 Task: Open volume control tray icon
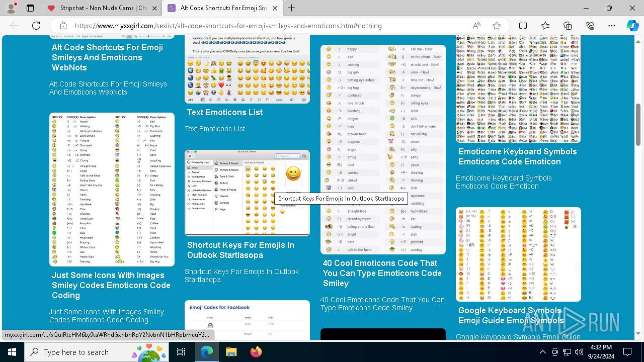point(579,352)
